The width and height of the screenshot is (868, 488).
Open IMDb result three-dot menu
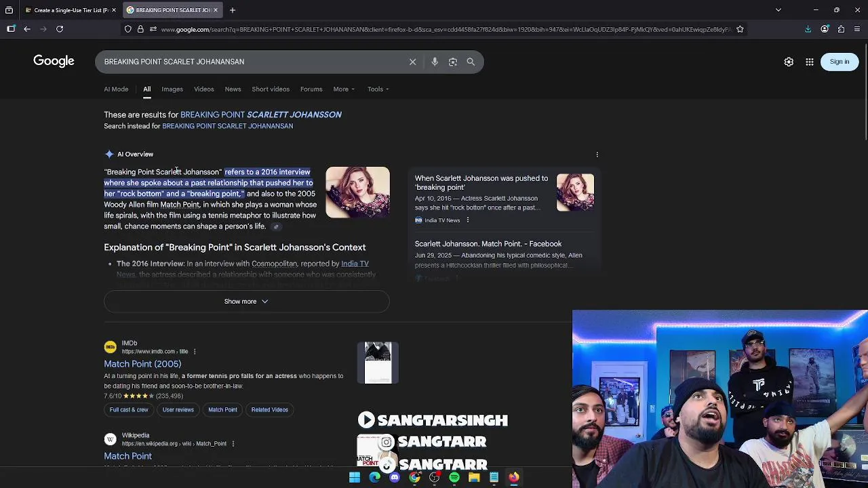[x=195, y=352]
